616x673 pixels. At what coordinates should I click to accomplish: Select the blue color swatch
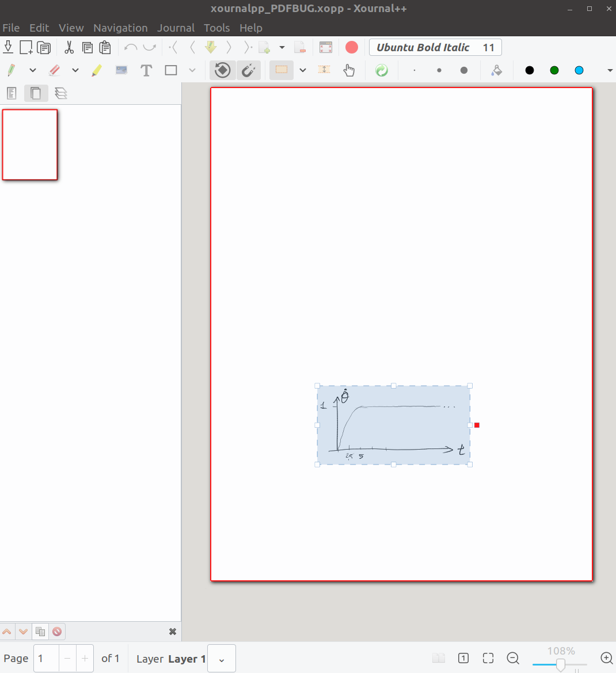click(579, 70)
